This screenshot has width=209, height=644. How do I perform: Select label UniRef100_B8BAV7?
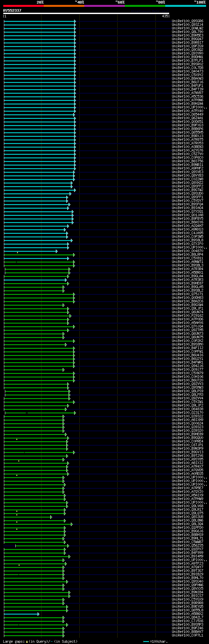[x=187, y=632]
